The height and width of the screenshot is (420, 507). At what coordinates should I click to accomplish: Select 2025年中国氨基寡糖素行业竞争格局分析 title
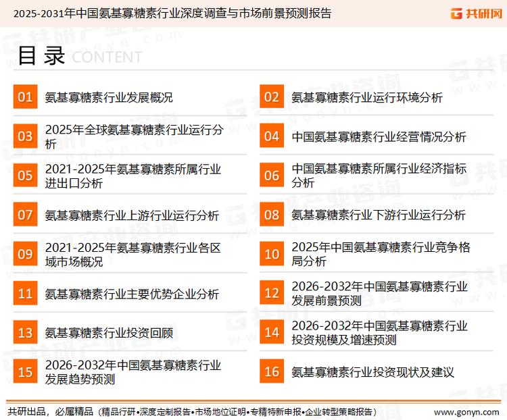click(381, 254)
